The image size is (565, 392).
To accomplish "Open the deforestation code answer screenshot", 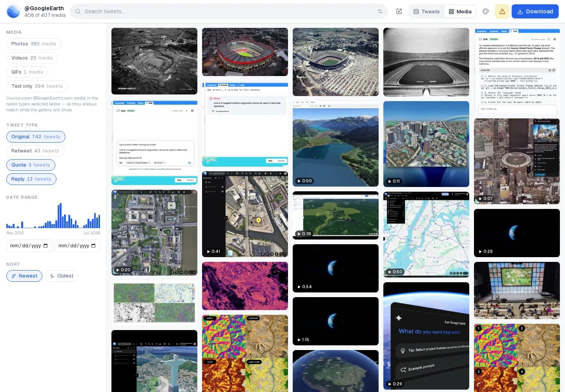I will tap(517, 71).
